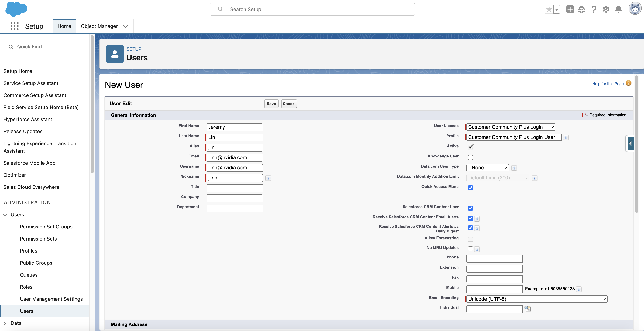The height and width of the screenshot is (331, 644).
Task: Open the notifications bell
Action: 618,9
